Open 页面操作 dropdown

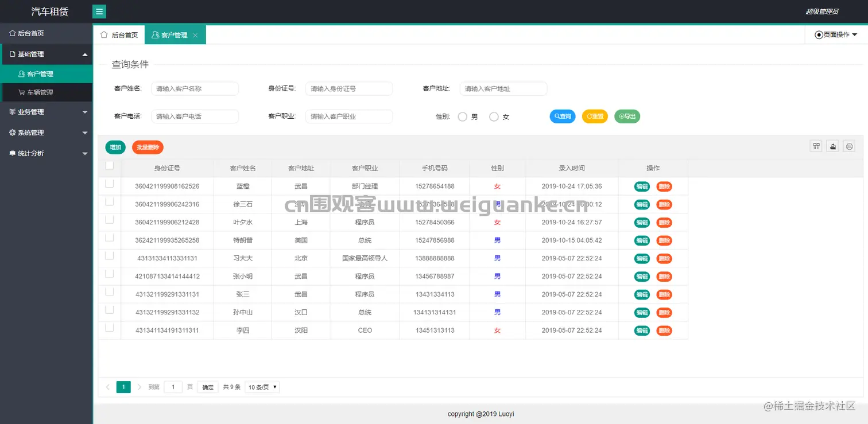[x=836, y=35]
